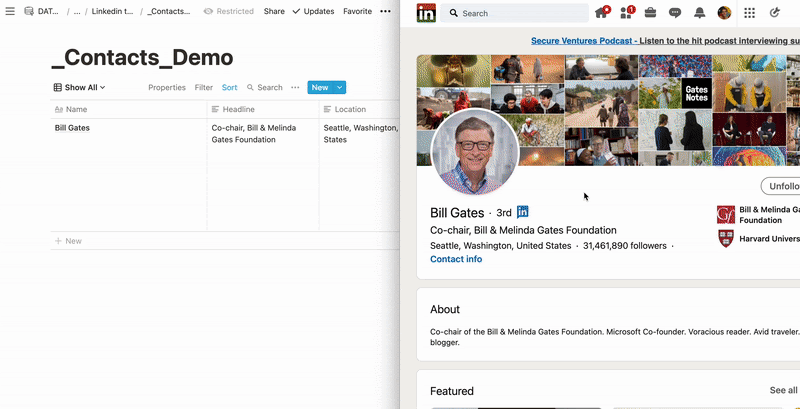Select the Headline cell for Bill Gates
Image resolution: width=800 pixels, height=409 pixels.
click(x=263, y=175)
